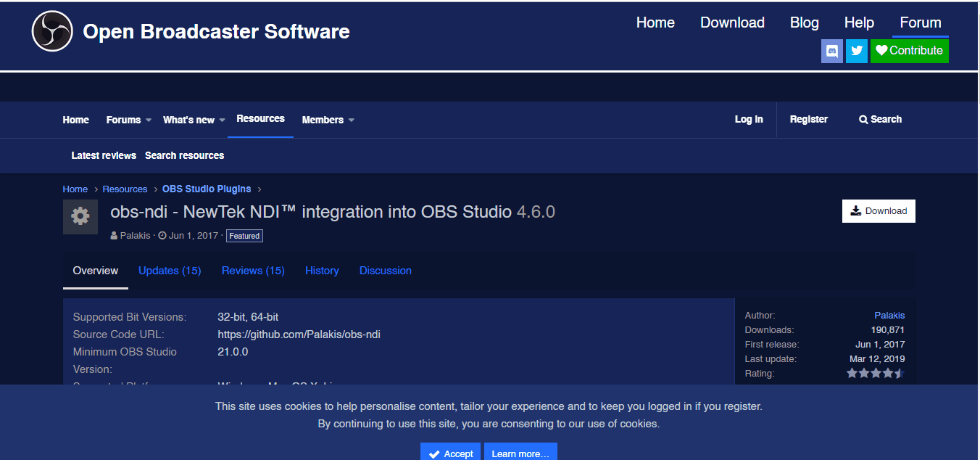Click the star rating icons
980x460 pixels.
pyautogui.click(x=876, y=374)
